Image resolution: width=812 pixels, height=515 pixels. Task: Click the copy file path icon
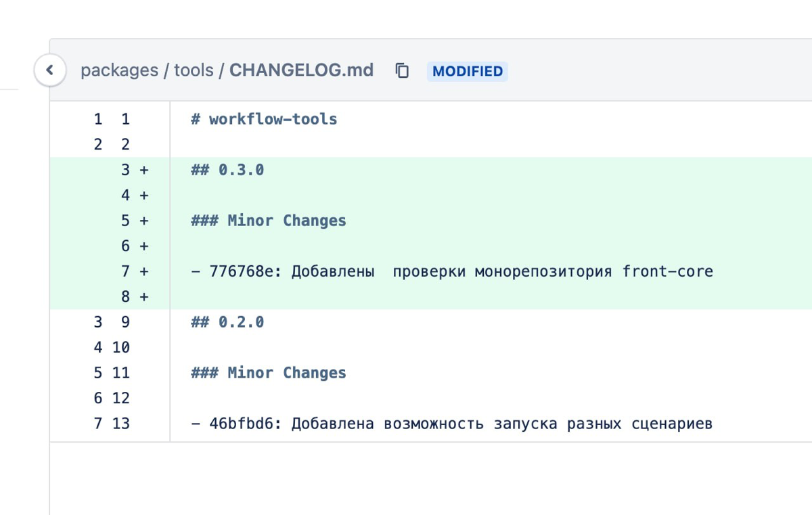(402, 70)
